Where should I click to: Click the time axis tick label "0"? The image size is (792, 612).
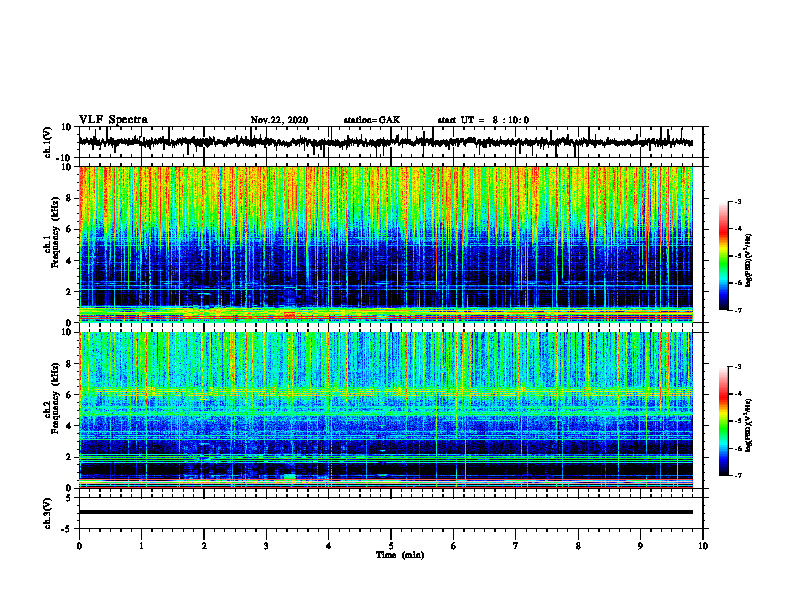(79, 546)
